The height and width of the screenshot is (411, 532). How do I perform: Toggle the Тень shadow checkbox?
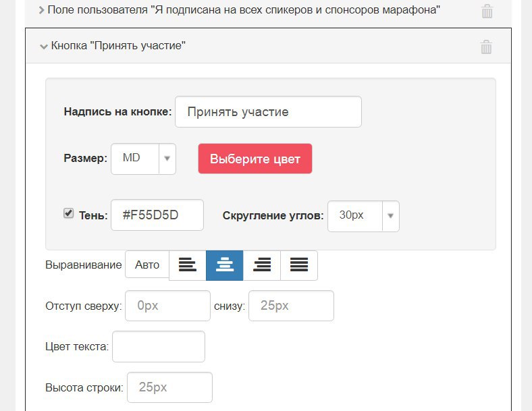[69, 213]
